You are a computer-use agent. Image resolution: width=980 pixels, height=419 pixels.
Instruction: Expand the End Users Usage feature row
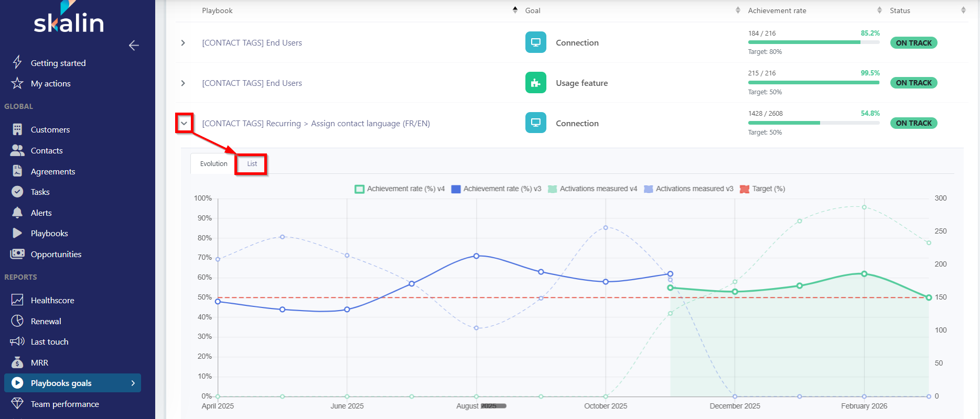click(183, 83)
